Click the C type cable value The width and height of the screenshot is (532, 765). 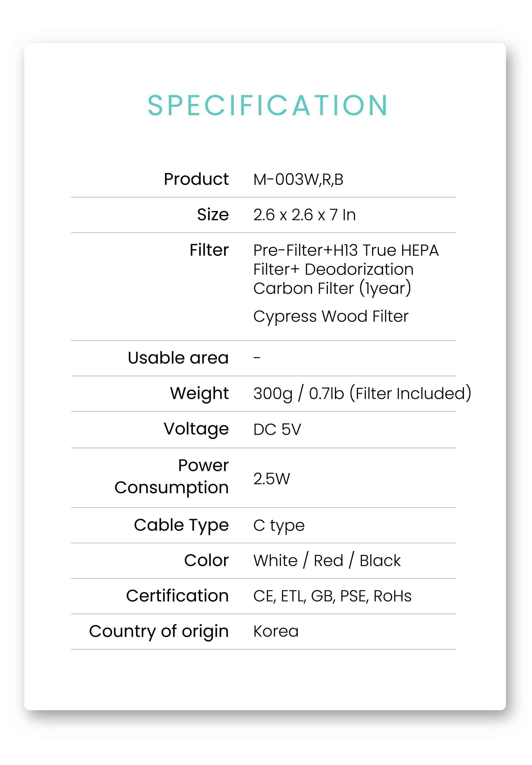tap(279, 526)
